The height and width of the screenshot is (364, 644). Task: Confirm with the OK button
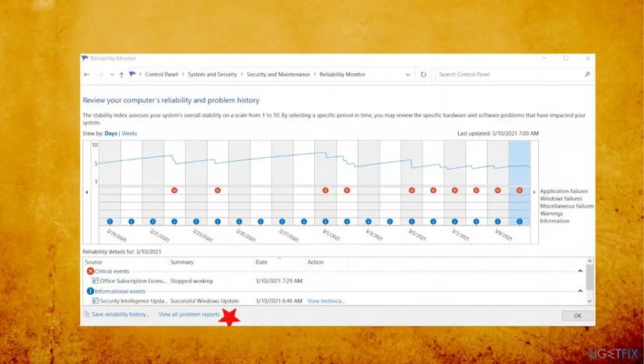click(x=577, y=316)
